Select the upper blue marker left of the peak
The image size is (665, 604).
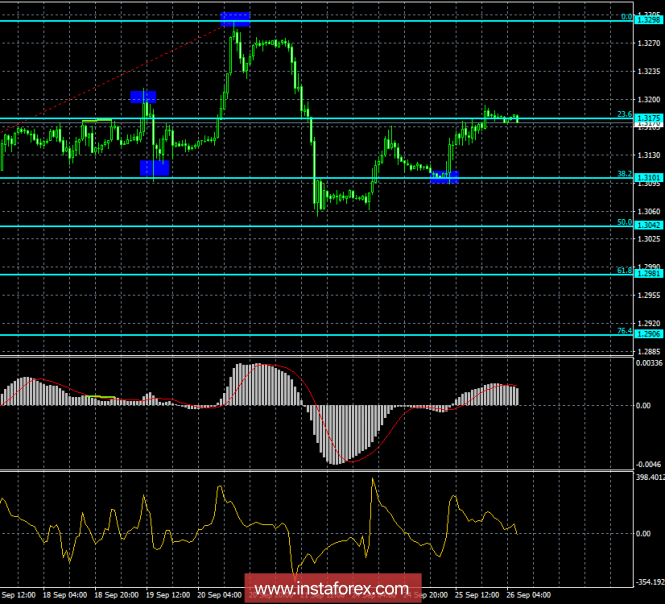143,97
